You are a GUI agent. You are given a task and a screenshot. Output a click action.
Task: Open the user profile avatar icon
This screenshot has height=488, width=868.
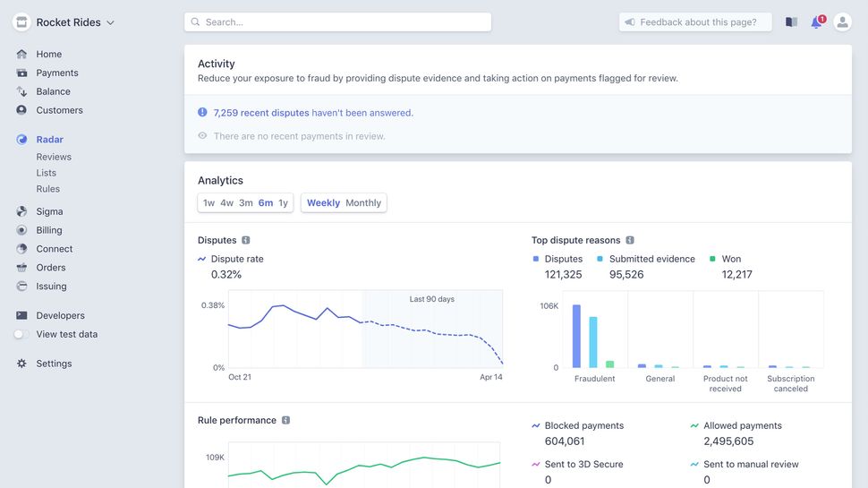pos(842,22)
